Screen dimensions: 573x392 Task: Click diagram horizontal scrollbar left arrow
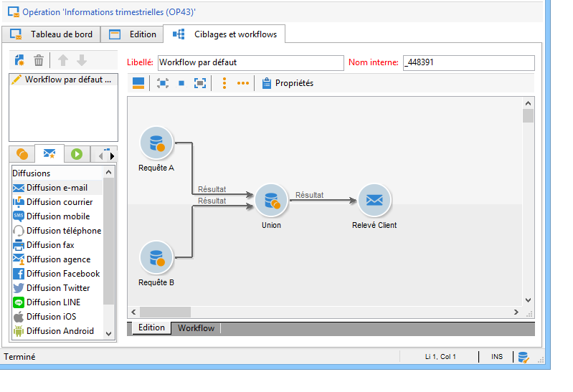(133, 312)
